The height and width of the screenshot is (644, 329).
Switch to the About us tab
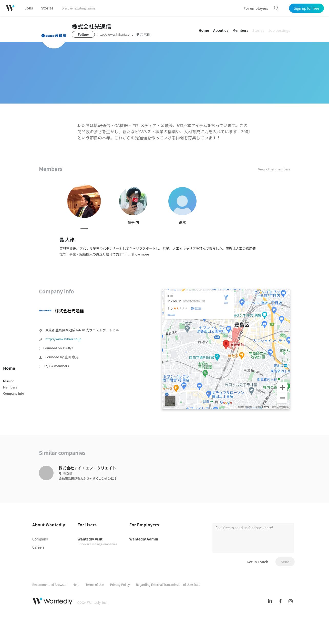[221, 30]
